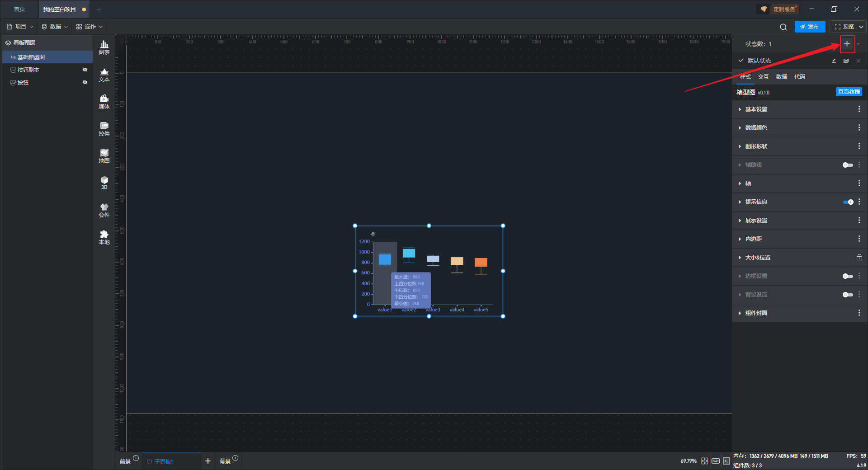Screen dimensions: 868x470
Task: Open the 项目 dropdown menu
Action: [x=20, y=27]
